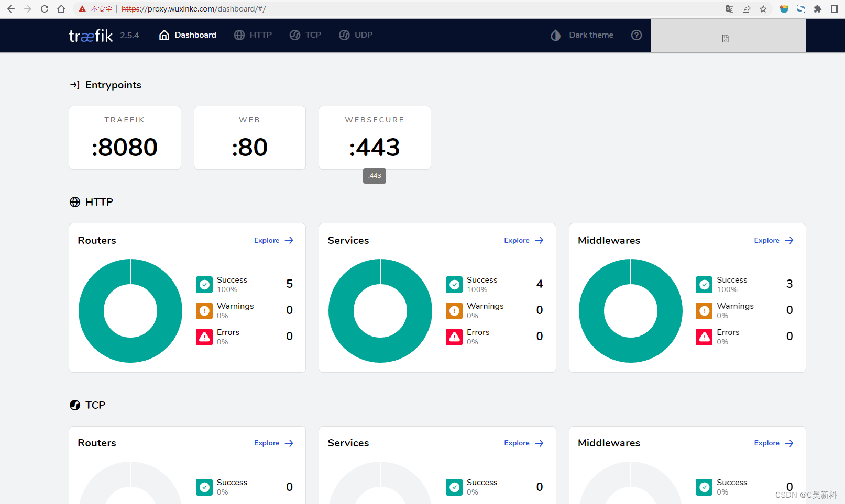Click the address bar URL
Image resolution: width=845 pixels, height=504 pixels.
pyautogui.click(x=194, y=9)
